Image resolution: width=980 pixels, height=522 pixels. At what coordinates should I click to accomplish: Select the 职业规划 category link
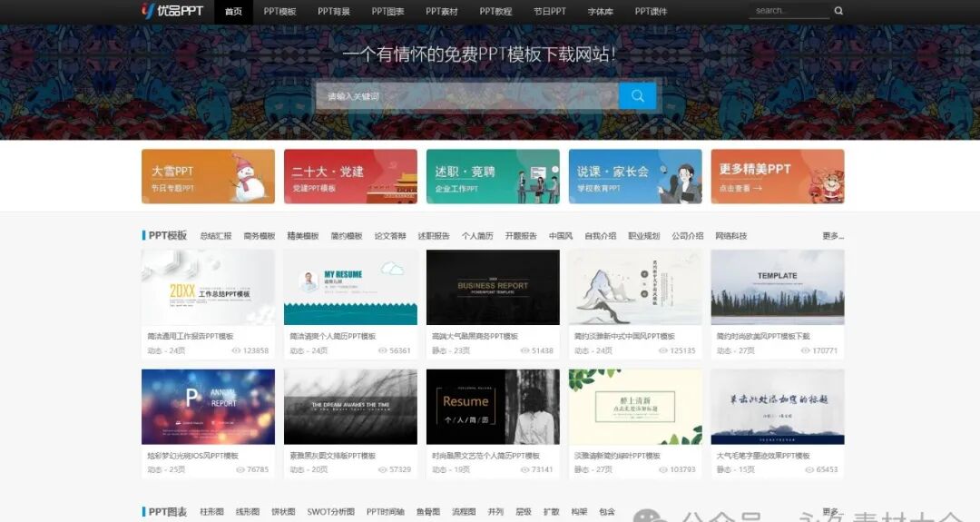(x=643, y=236)
